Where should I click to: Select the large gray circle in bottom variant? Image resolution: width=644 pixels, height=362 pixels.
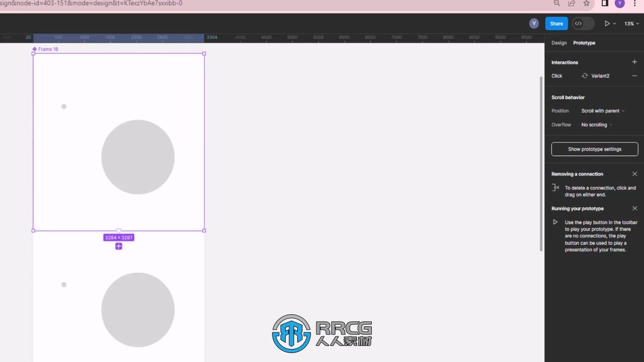[x=138, y=310]
